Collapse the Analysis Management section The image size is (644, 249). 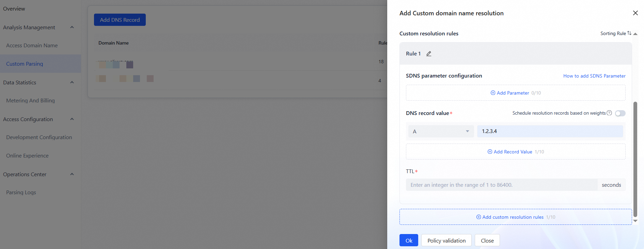72,27
